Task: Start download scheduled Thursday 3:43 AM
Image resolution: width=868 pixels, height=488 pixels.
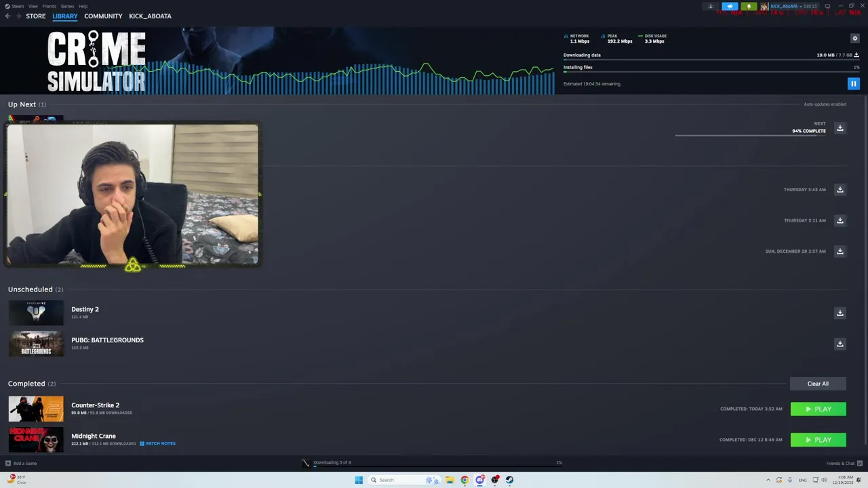Action: 840,190
